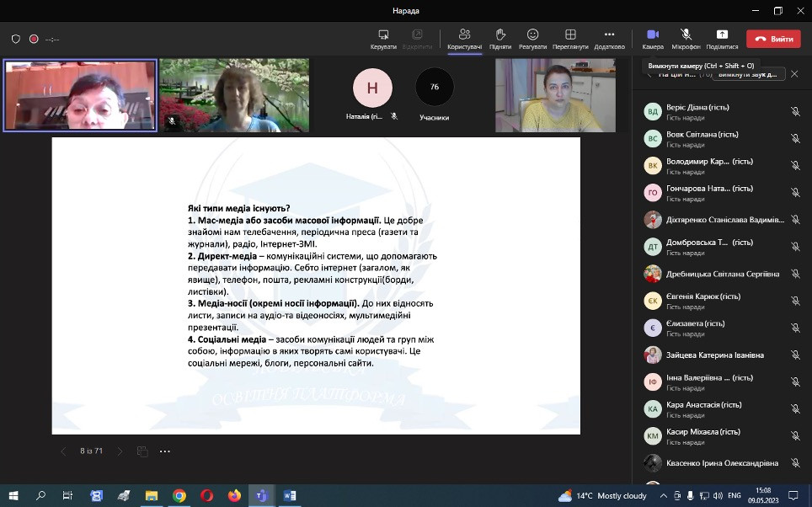Open the slide options ellipsis menu

point(165,451)
